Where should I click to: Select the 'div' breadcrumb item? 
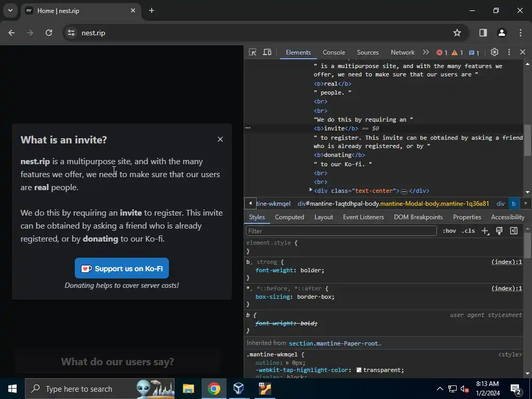click(x=501, y=204)
